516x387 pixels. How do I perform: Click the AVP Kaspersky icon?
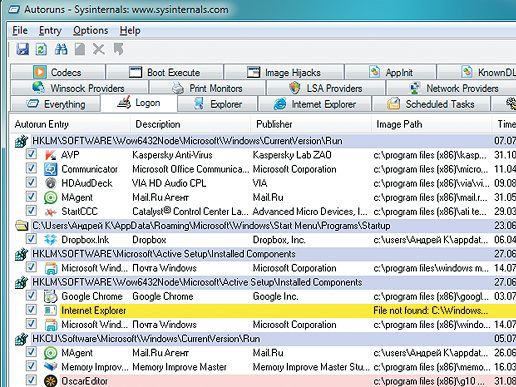point(50,155)
